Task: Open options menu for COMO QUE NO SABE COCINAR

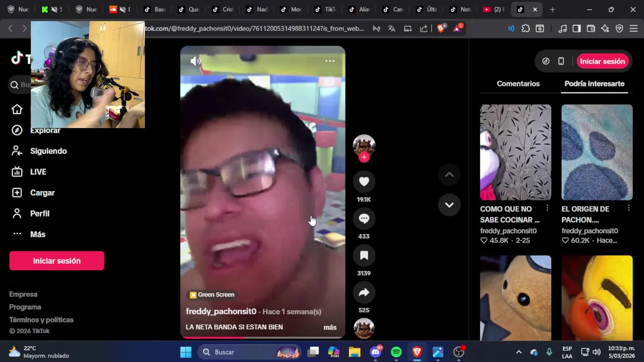Action: tap(547, 208)
